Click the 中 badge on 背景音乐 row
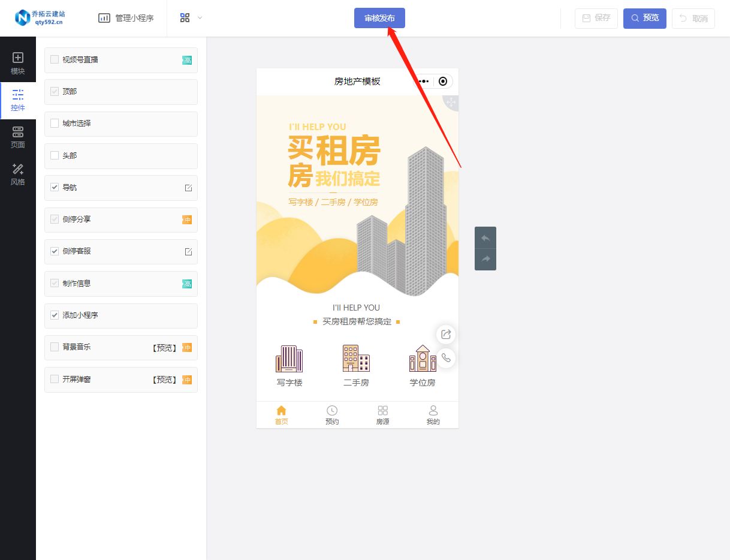The image size is (730, 560). click(x=187, y=347)
